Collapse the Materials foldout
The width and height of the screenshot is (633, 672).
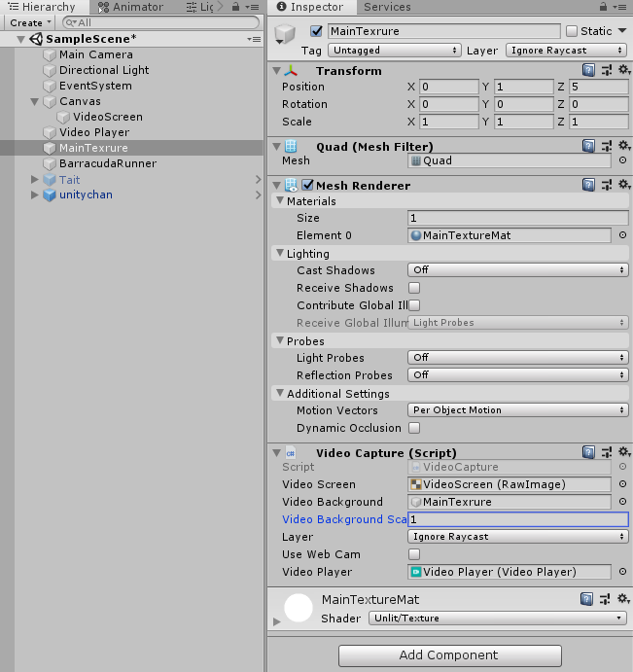click(x=280, y=200)
